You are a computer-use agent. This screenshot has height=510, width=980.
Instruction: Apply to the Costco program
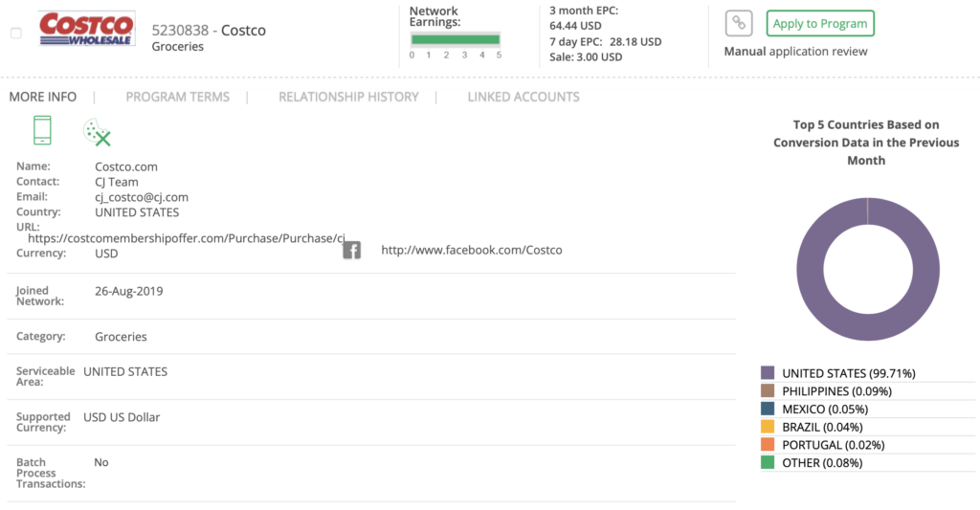820,24
